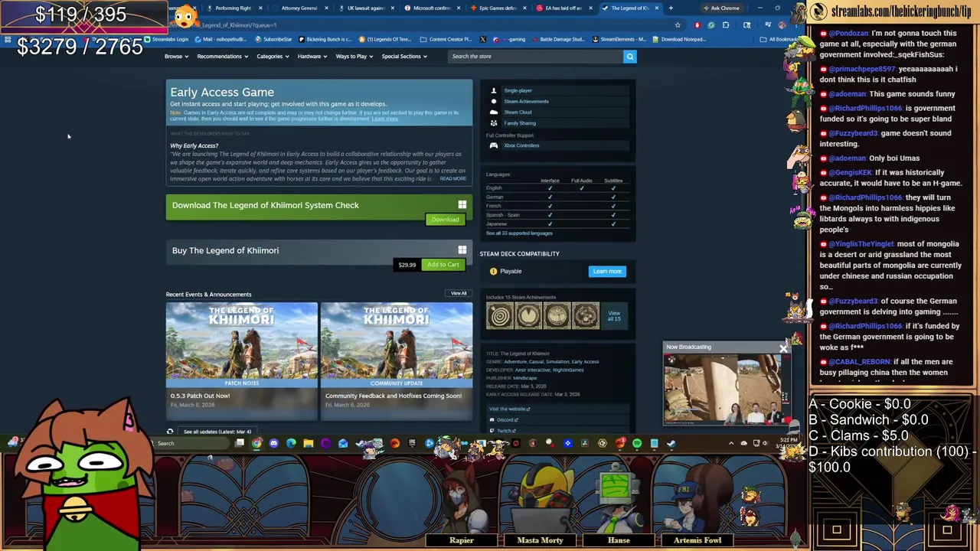This screenshot has height=551, width=980.
Task: Show hidden system tray icons
Action: pyautogui.click(x=731, y=443)
